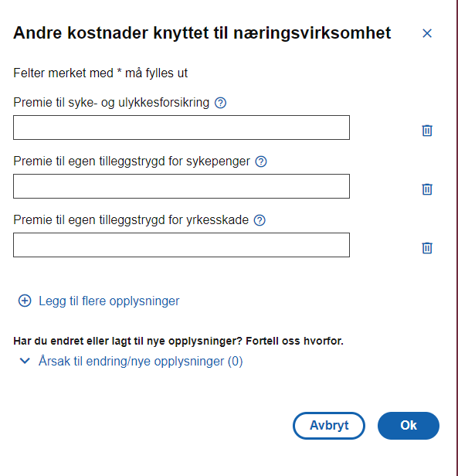Show help for tilleggstrygd for sykepenger
The width and height of the screenshot is (458, 476).
point(261,161)
